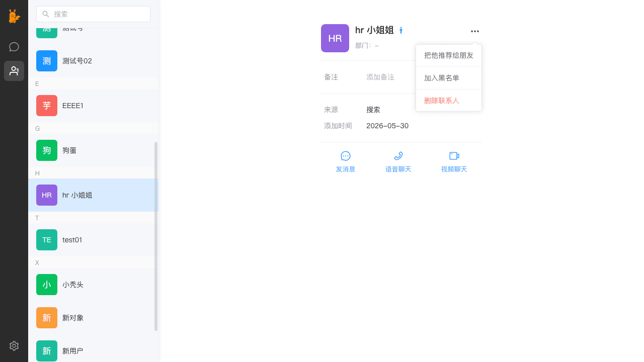Screen dimensions: 644x362
Task: Click the green 小 avatar
Action: tap(47, 285)
